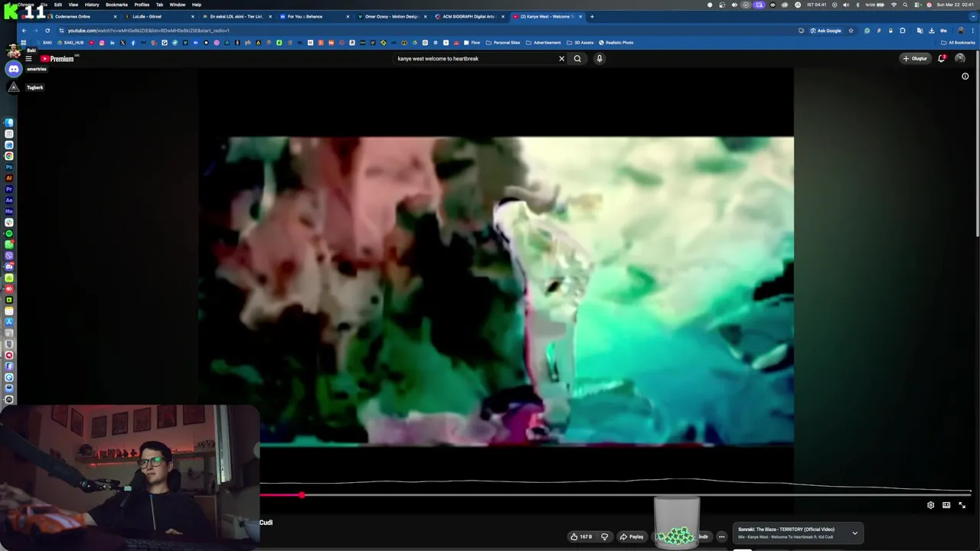Viewport: 980px width, 551px height.
Task: Start voice search with the microphone icon
Action: [x=599, y=59]
